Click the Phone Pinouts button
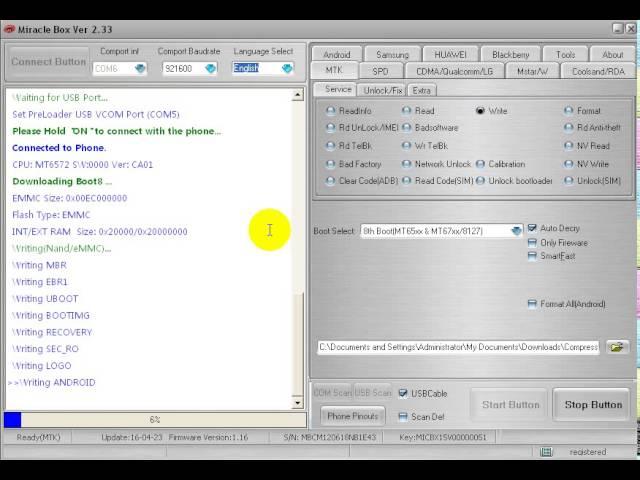 [x=353, y=416]
